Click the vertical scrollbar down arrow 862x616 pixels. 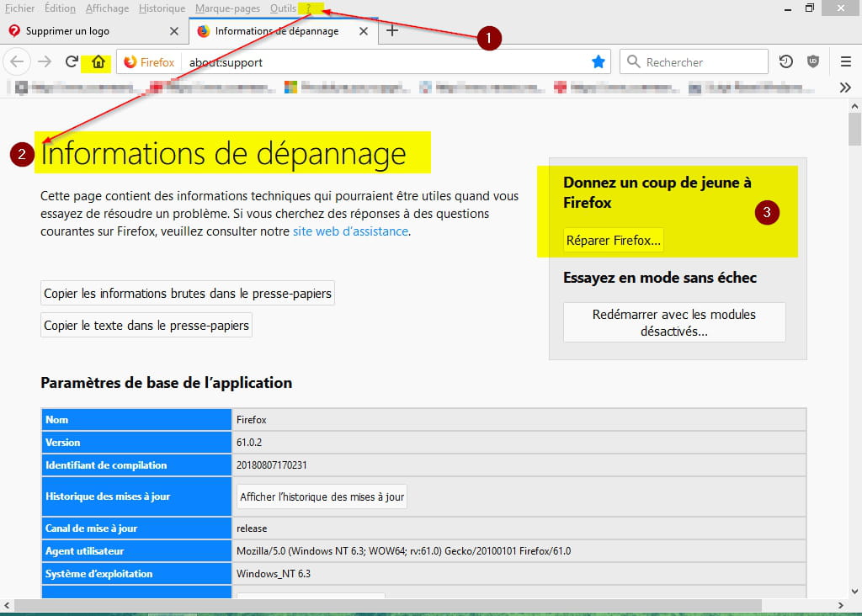coord(854,592)
